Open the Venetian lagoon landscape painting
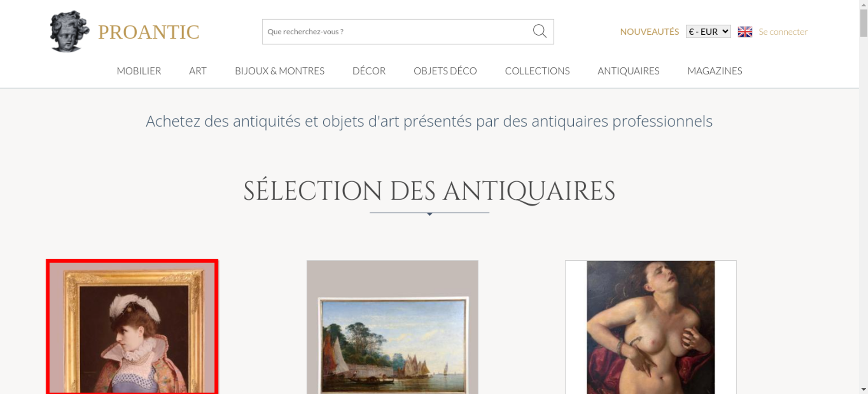868x394 pixels. (392, 327)
